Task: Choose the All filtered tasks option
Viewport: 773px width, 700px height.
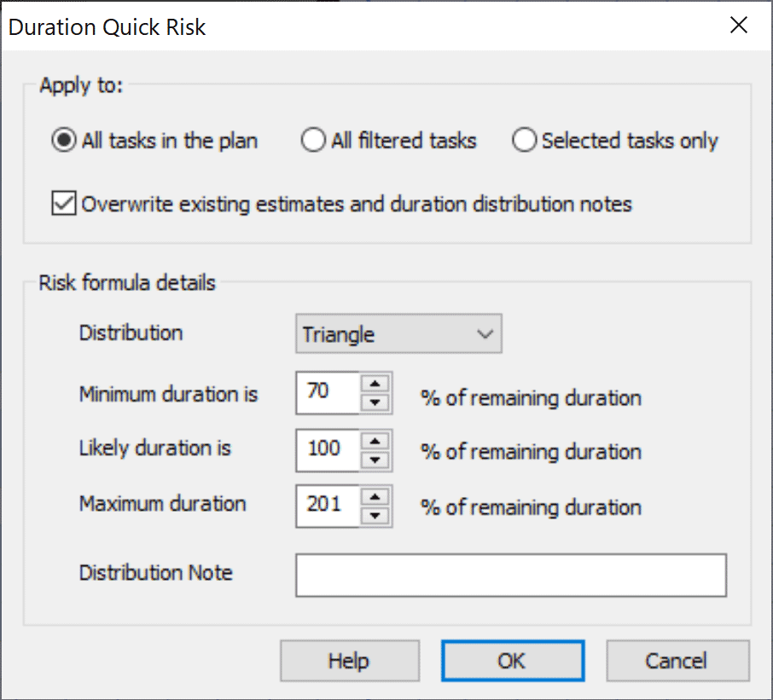Action: tap(314, 142)
